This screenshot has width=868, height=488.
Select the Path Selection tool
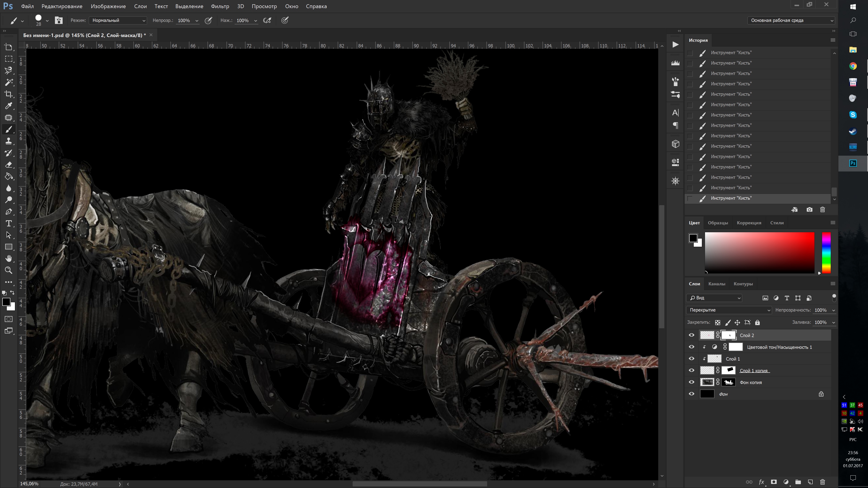coord(9,235)
